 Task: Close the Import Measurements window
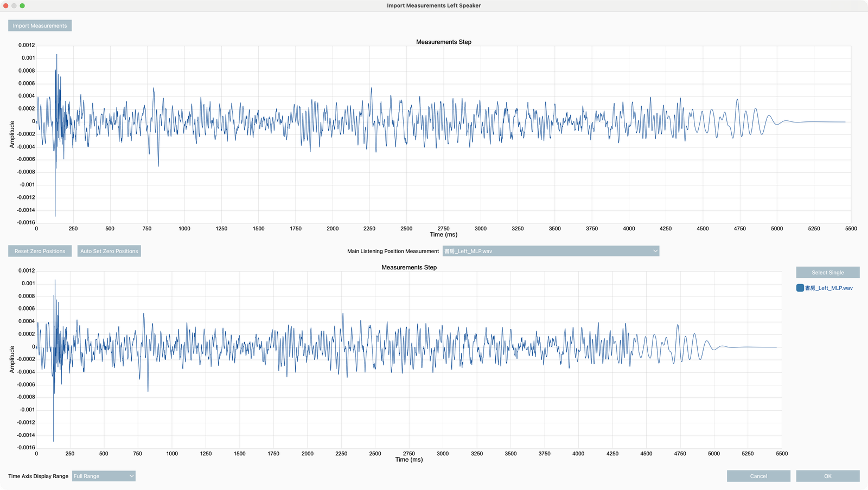(6, 5)
